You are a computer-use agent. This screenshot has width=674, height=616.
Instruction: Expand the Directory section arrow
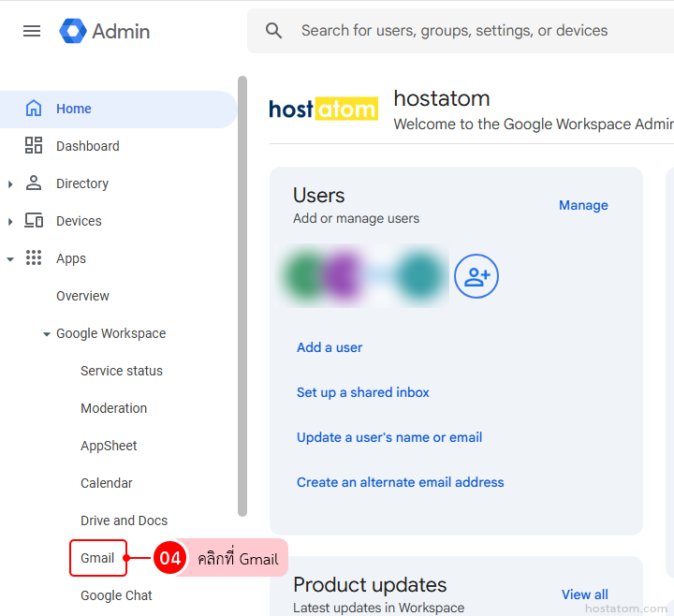point(10,184)
